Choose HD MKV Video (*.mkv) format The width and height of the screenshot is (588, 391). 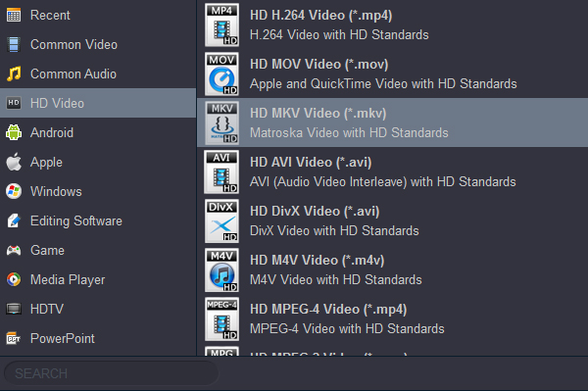pos(392,122)
